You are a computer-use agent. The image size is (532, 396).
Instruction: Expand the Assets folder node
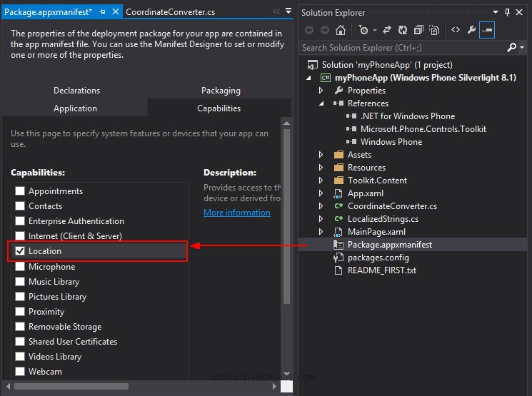point(321,155)
